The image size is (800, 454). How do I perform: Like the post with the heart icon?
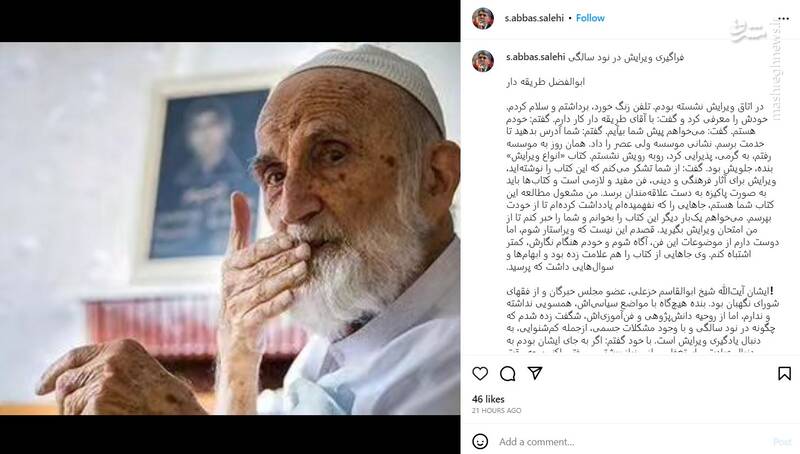pos(480,373)
